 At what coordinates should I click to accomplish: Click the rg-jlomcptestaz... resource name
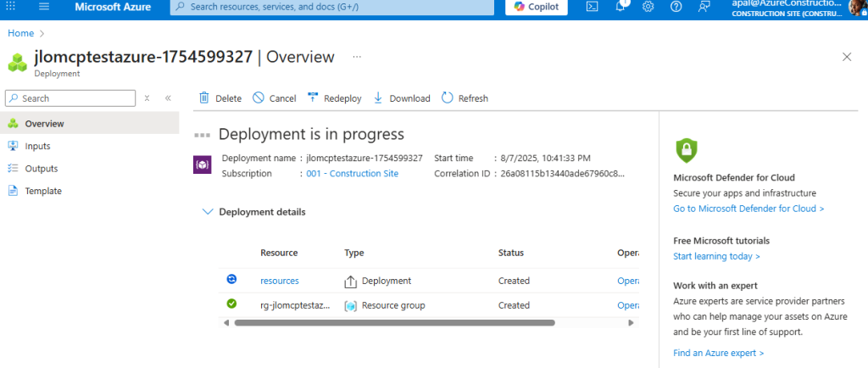point(295,305)
